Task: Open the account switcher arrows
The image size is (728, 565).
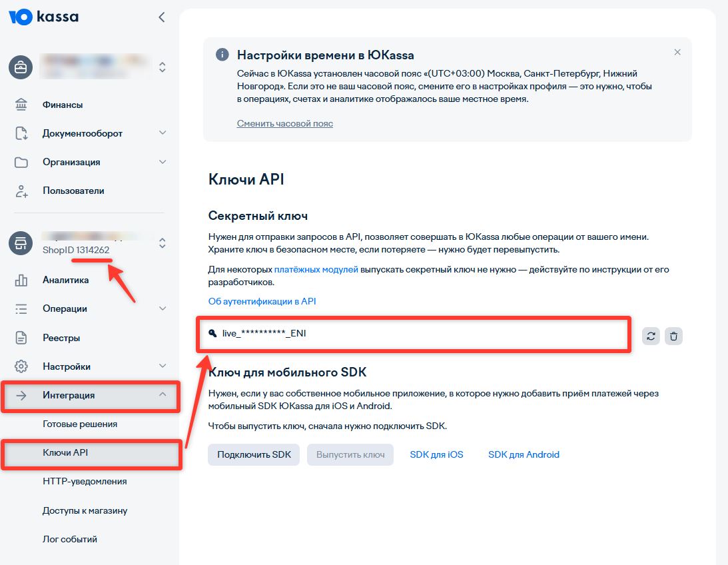Action: click(162, 67)
